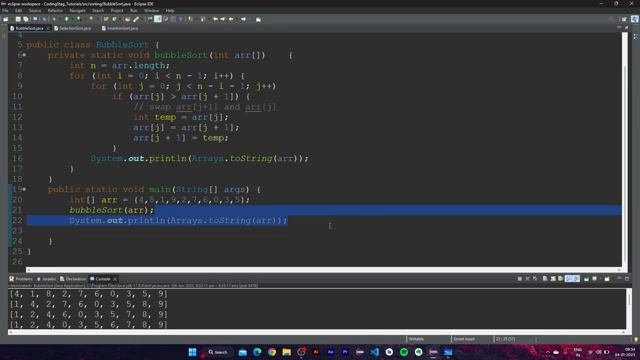The image size is (640, 360).
Task: Close the Console view tab
Action: [x=115, y=279]
